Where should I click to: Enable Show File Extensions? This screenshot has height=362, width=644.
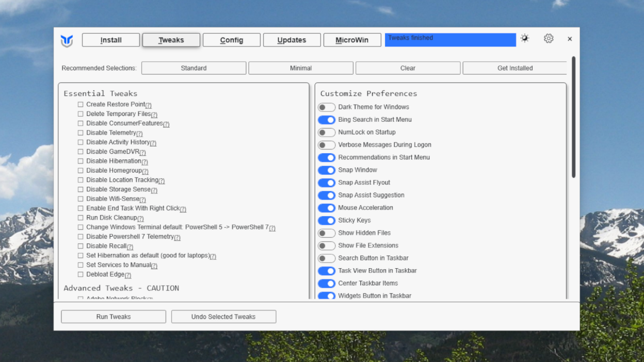tap(327, 245)
